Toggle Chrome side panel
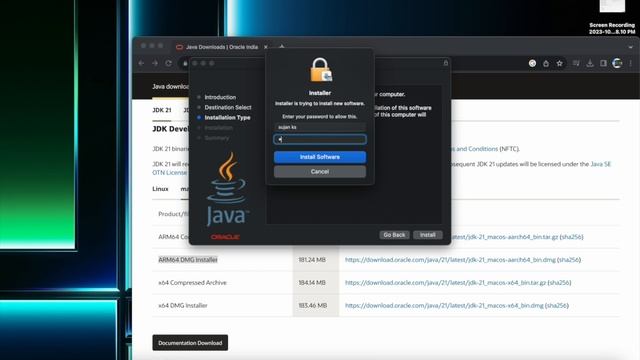This screenshot has height=360, width=640. pyautogui.click(x=603, y=63)
